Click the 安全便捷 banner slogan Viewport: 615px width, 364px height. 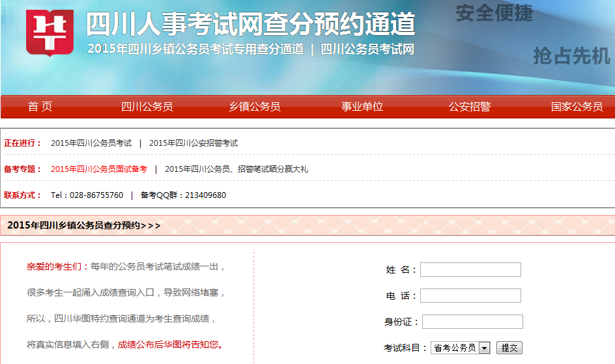pyautogui.click(x=494, y=13)
